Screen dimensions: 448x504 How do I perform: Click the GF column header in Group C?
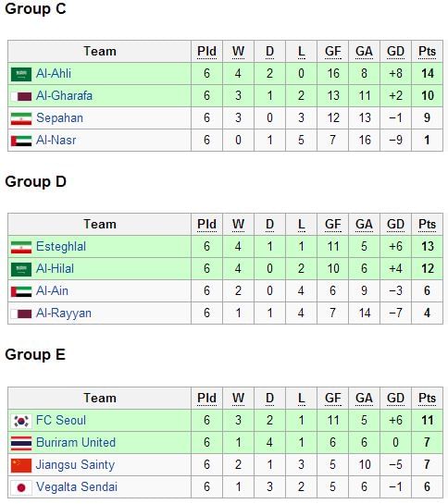pos(333,52)
